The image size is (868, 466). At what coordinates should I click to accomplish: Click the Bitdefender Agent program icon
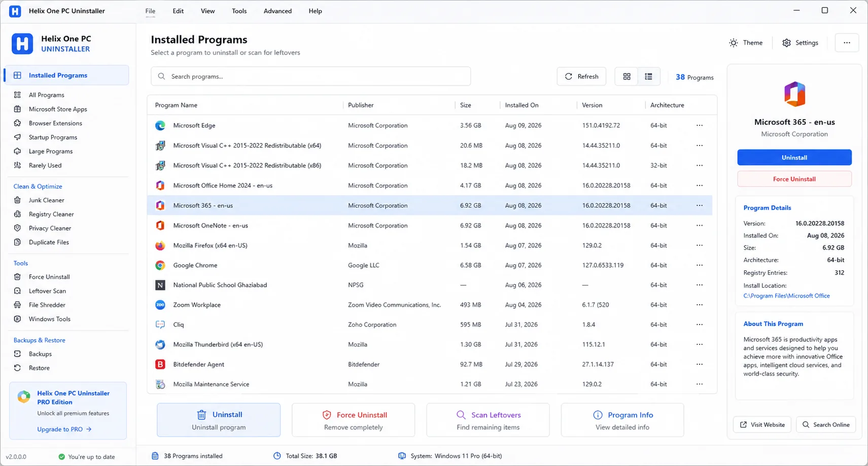pos(160,364)
